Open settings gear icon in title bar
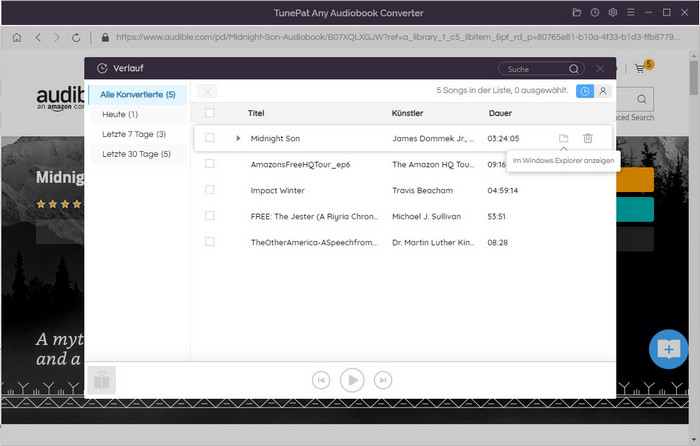 point(612,13)
